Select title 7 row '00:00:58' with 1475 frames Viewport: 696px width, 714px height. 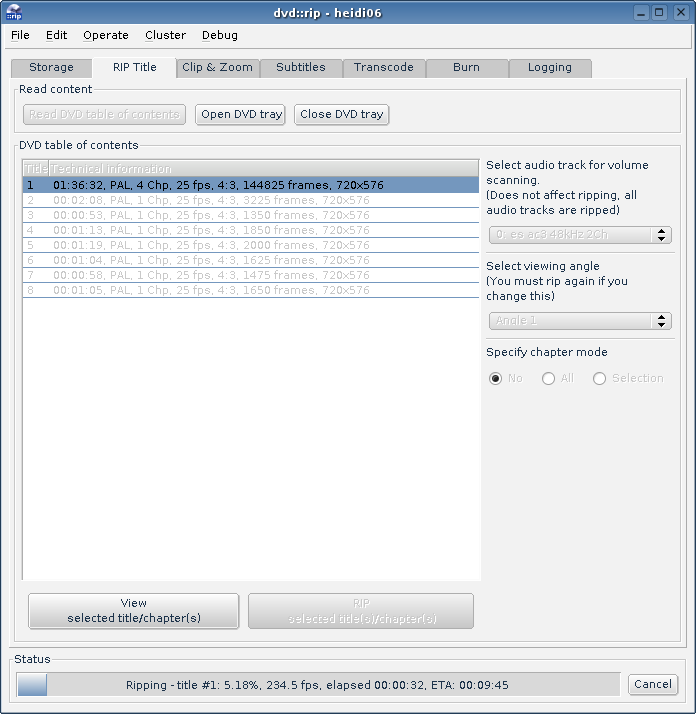click(251, 275)
